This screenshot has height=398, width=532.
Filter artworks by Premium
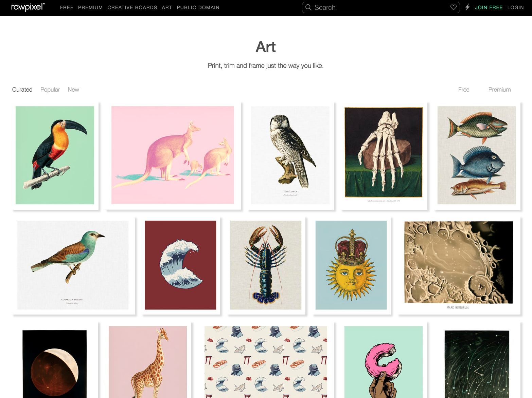(x=499, y=90)
